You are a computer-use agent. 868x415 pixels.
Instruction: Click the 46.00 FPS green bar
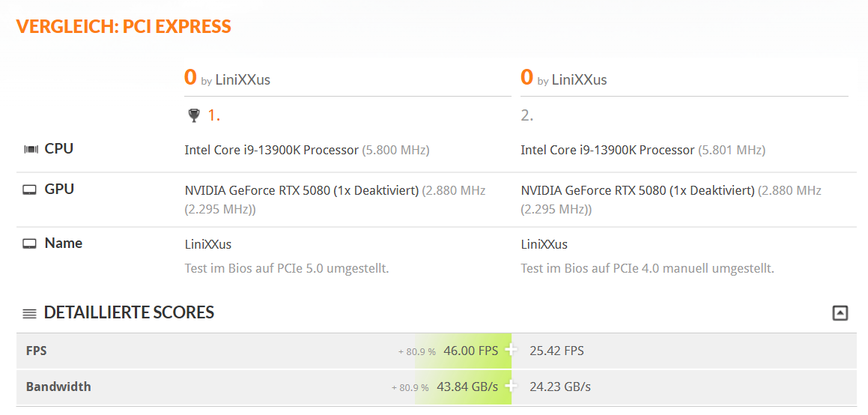[x=464, y=351]
